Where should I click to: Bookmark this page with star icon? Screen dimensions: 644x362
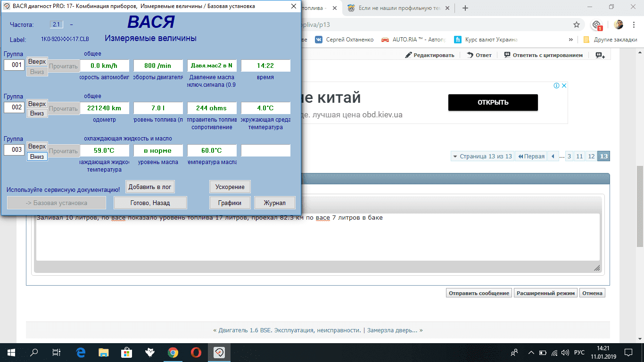click(x=577, y=25)
